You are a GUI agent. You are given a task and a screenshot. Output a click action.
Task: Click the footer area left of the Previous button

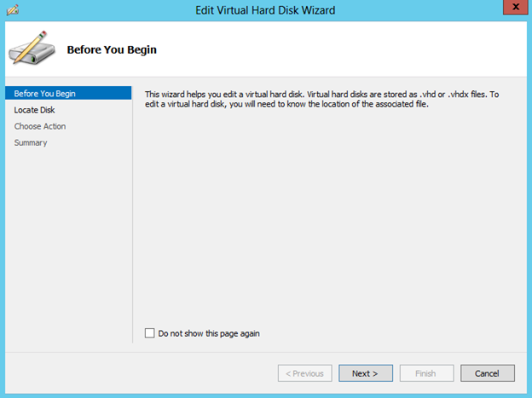pos(141,373)
